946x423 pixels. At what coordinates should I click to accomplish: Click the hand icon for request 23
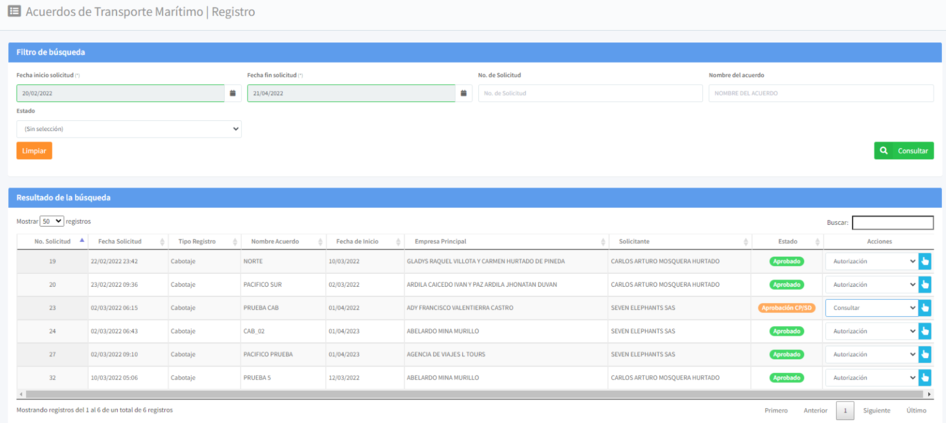[925, 308]
